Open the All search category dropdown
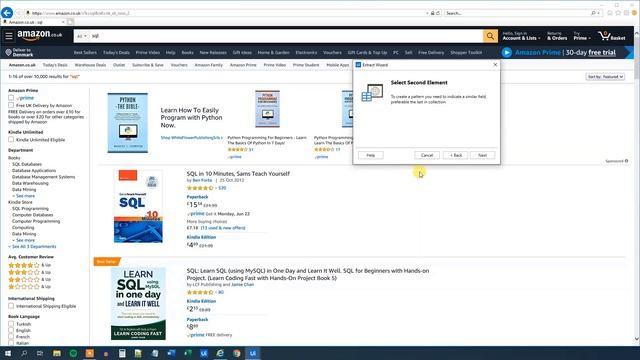The width and height of the screenshot is (640, 360). tap(82, 36)
